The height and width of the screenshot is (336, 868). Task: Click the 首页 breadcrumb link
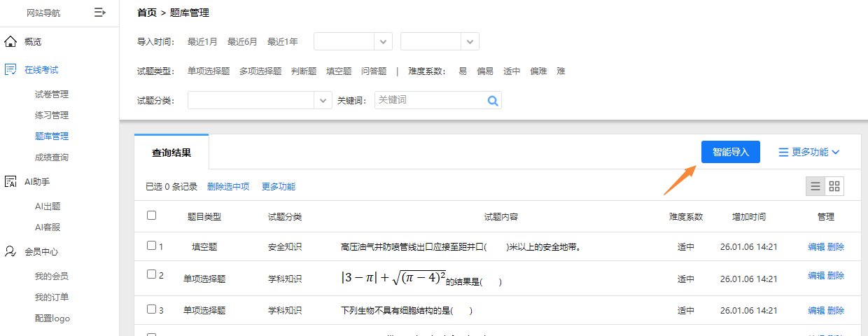click(147, 13)
